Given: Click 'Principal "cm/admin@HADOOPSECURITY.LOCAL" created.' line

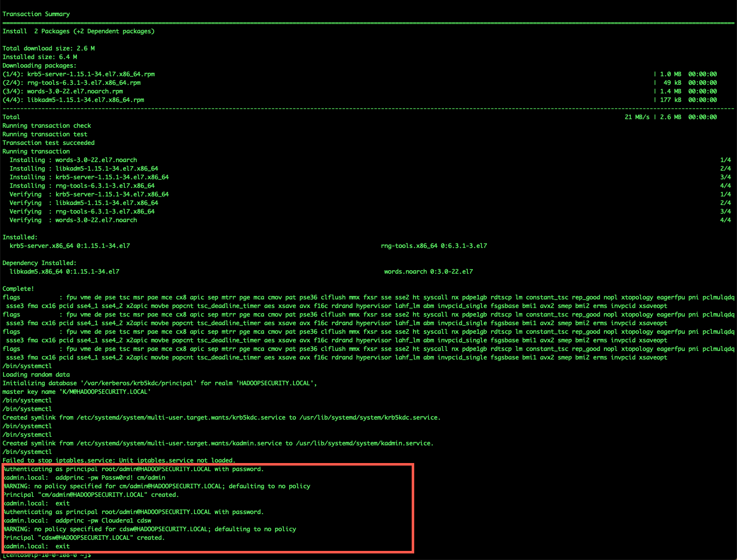Looking at the screenshot, I should (x=91, y=495).
